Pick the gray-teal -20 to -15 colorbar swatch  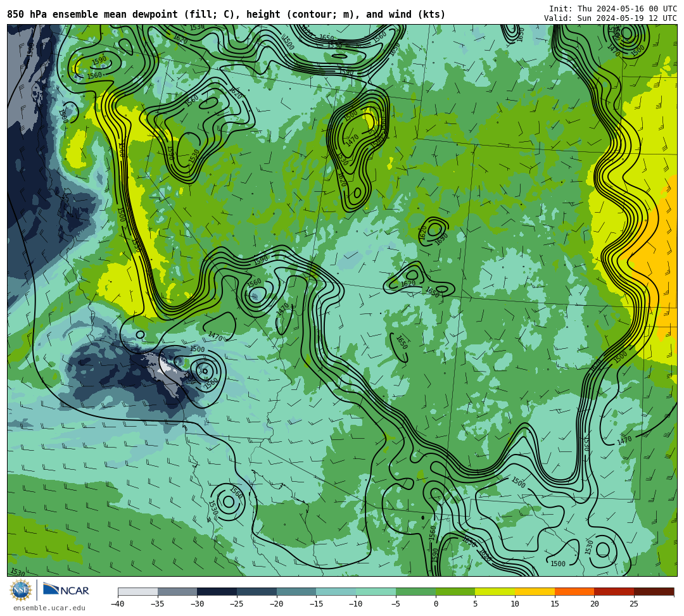(296, 591)
